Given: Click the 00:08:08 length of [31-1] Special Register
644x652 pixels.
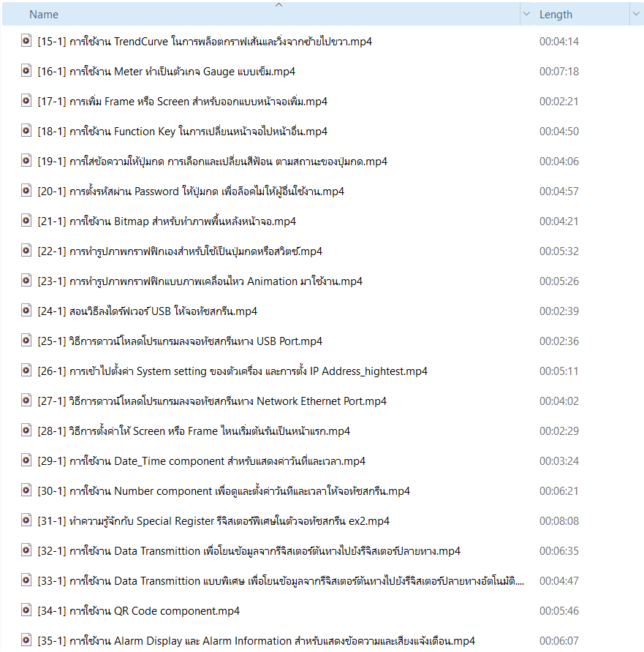Looking at the screenshot, I should pos(559,521).
